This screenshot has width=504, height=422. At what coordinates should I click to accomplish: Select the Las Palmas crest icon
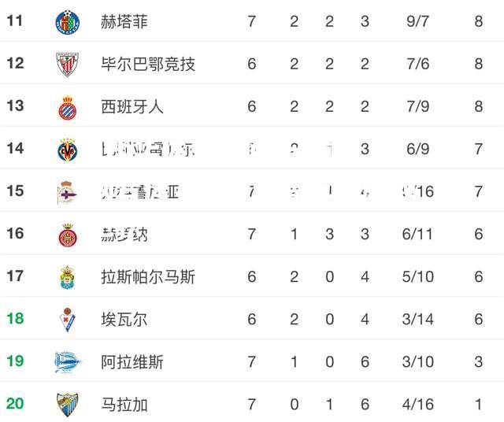[x=67, y=277]
